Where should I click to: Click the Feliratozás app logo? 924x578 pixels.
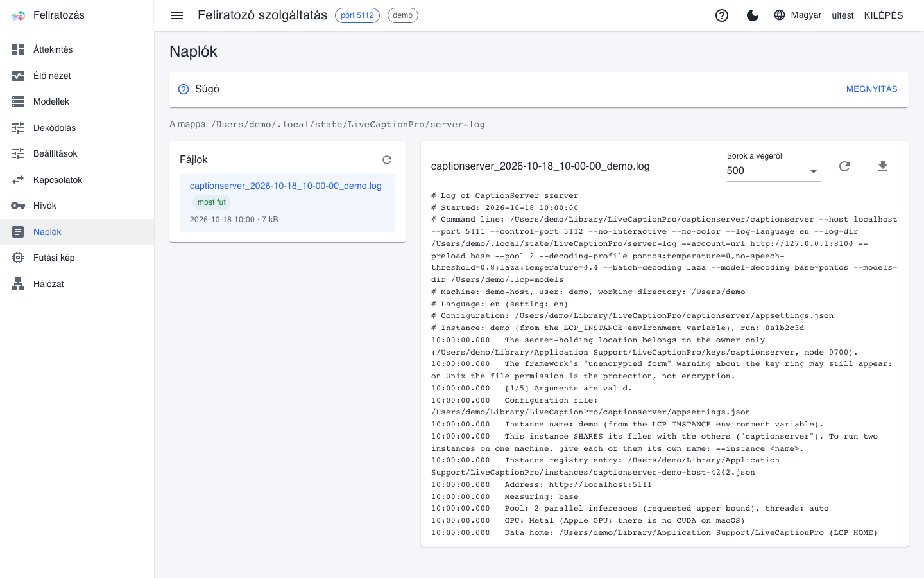18,15
